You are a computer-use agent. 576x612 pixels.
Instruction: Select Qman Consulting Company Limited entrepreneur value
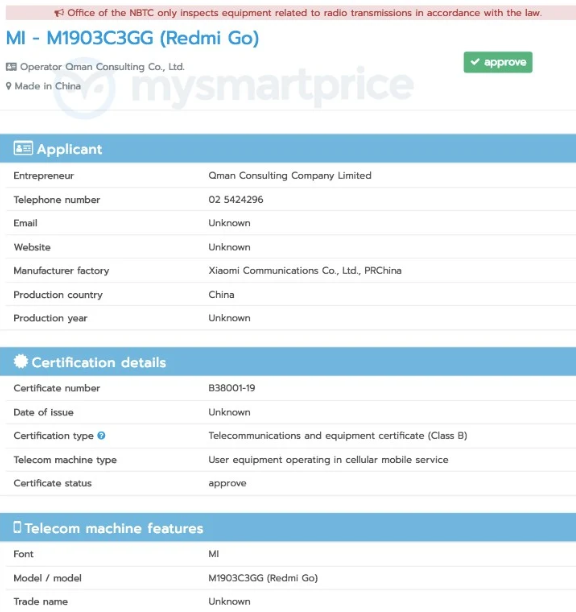[x=290, y=176]
